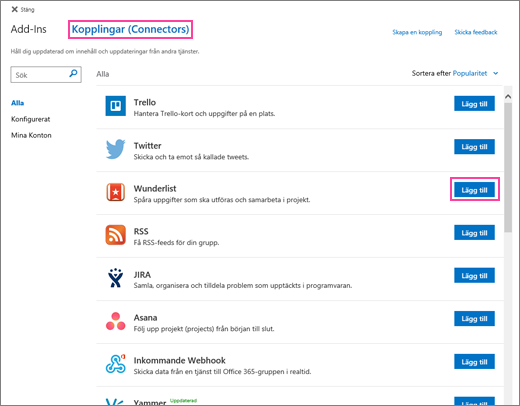Click the RSS connector title
This screenshot has width=520, height=406.
point(141,231)
